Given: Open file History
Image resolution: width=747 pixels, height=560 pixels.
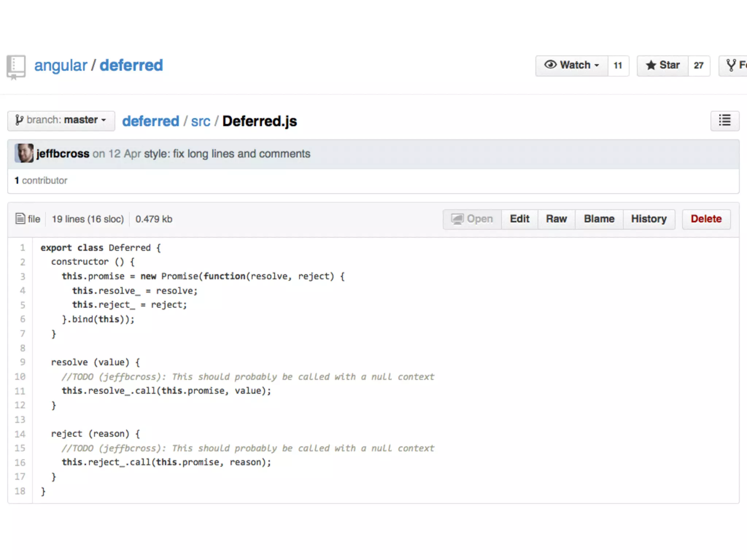Looking at the screenshot, I should (x=649, y=219).
